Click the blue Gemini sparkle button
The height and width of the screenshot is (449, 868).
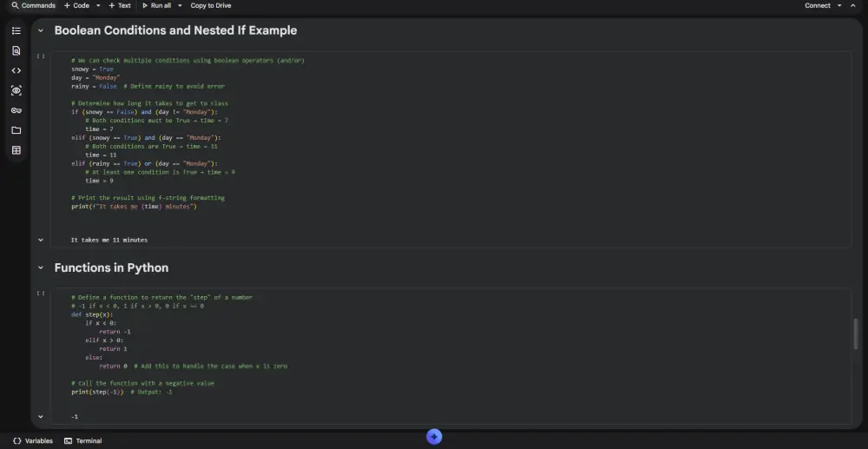(434, 437)
